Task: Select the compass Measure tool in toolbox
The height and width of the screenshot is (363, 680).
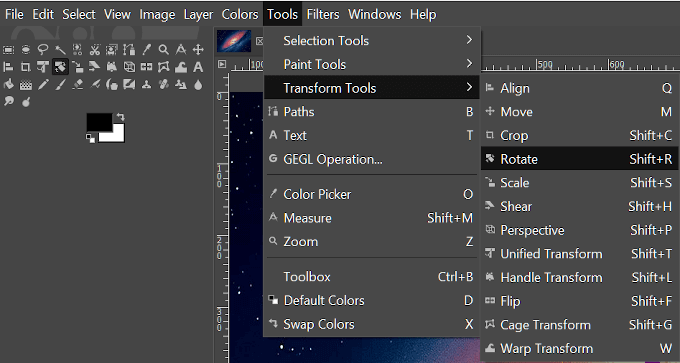Action: click(x=181, y=49)
